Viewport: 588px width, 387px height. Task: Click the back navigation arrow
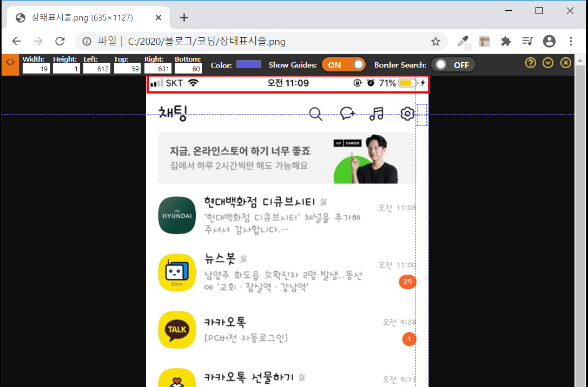tap(17, 41)
